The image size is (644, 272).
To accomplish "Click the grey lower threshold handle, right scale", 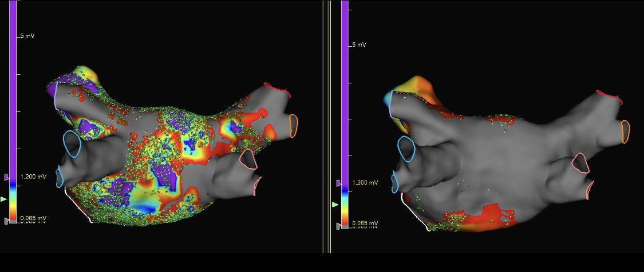I will click(x=338, y=226).
